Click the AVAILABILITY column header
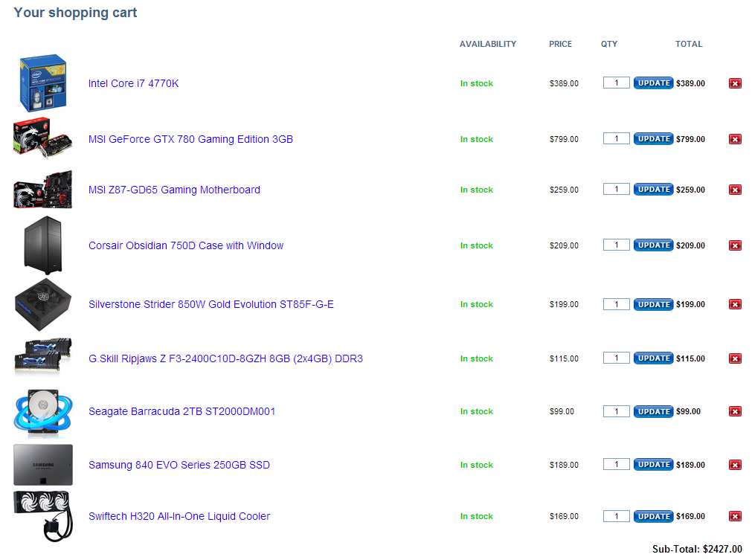Image resolution: width=752 pixels, height=560 pixels. pyautogui.click(x=488, y=44)
